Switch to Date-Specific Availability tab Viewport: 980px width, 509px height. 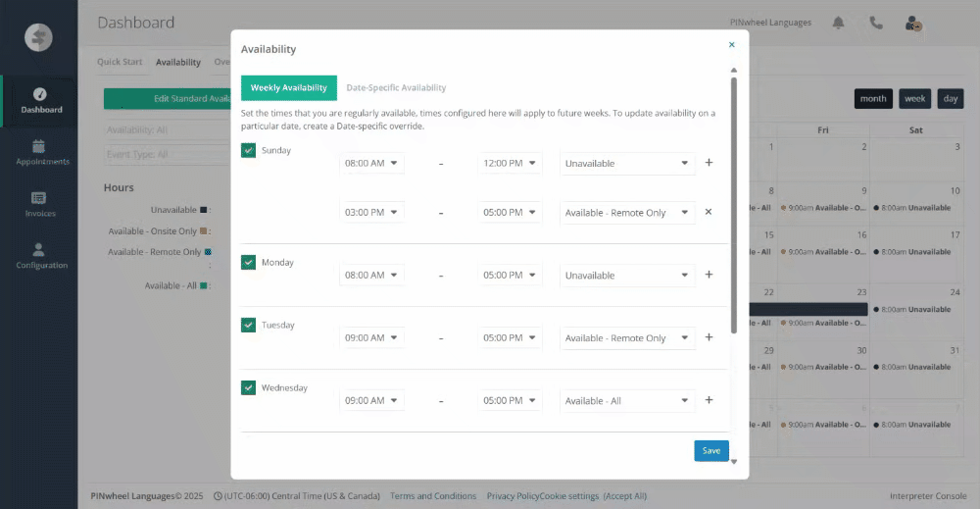(396, 87)
